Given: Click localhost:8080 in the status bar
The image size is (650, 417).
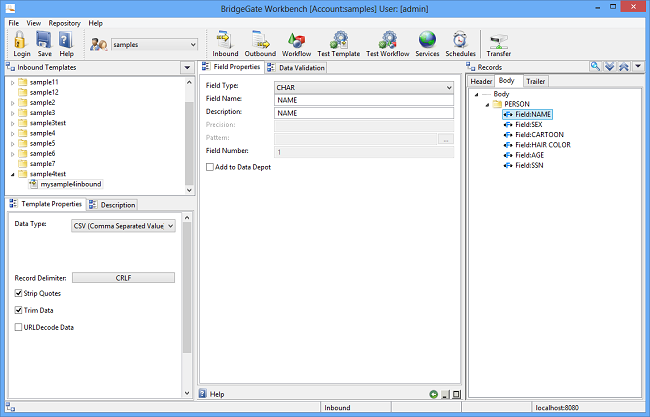Looking at the screenshot, I should [557, 408].
